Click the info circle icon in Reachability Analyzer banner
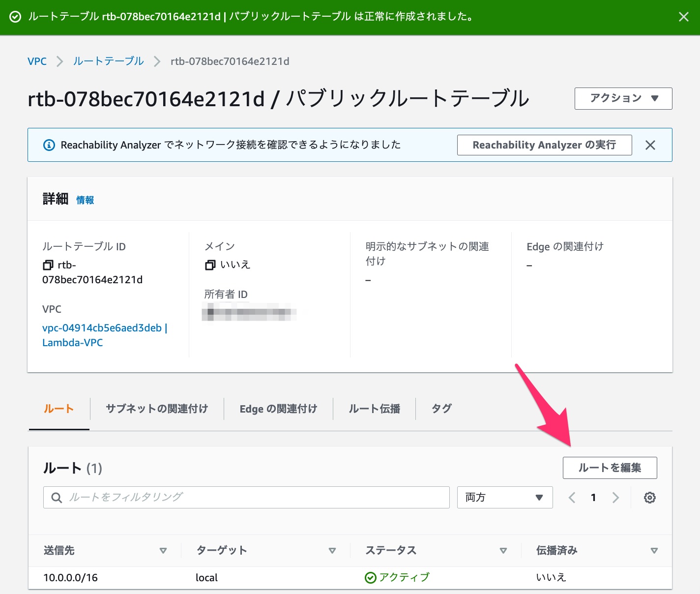This screenshot has height=594, width=700. point(49,145)
